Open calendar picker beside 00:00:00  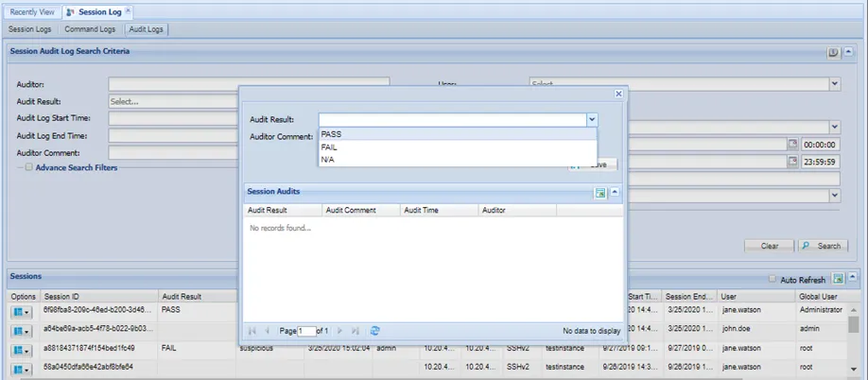coord(792,145)
